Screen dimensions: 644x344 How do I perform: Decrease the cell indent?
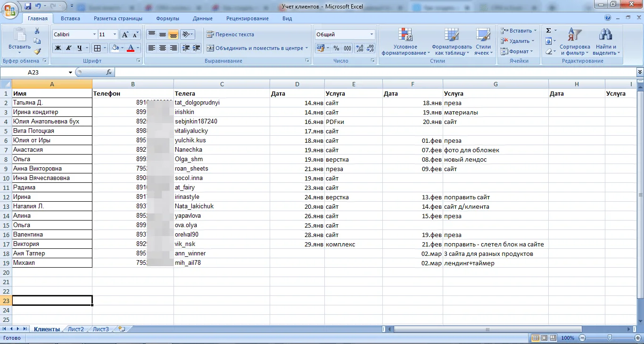tap(186, 48)
